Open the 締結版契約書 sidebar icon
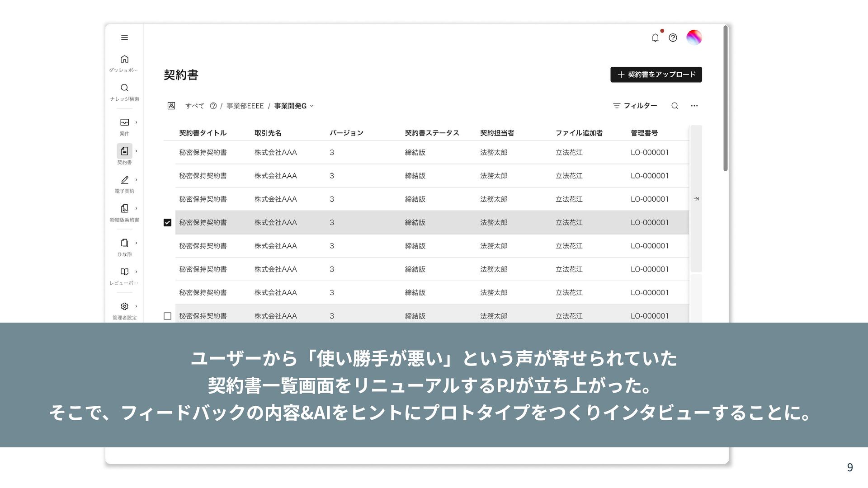The height and width of the screenshot is (488, 868). pyautogui.click(x=124, y=208)
